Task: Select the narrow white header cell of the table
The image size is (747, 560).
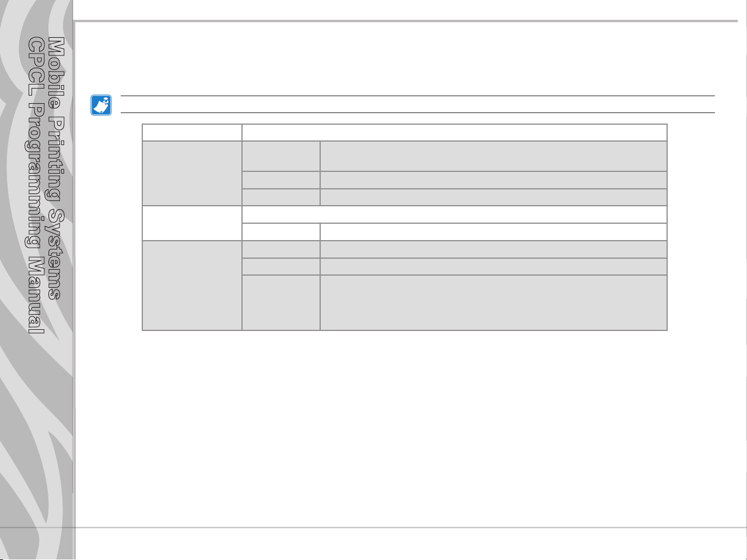Action: pos(192,132)
